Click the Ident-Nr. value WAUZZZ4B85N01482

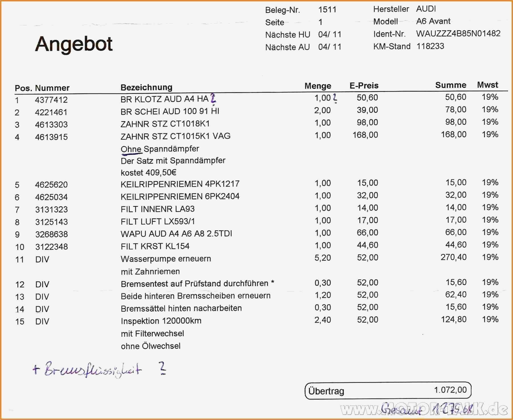click(x=458, y=33)
